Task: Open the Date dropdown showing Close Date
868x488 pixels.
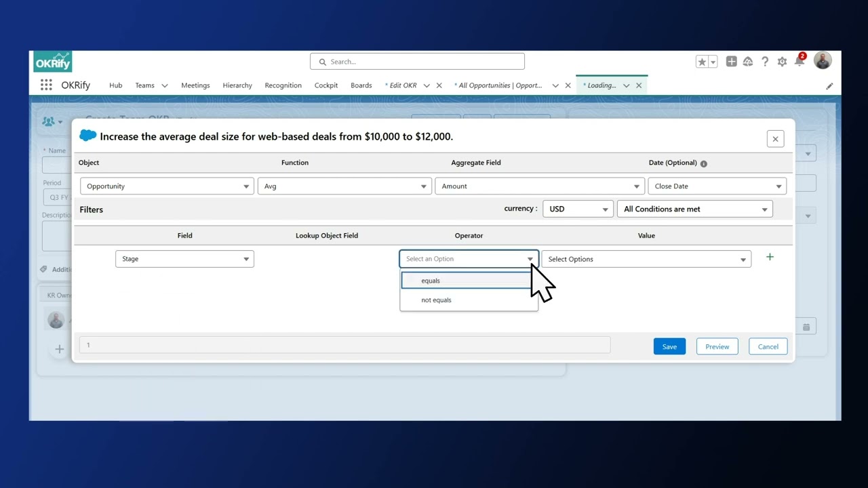Action: [x=717, y=186]
